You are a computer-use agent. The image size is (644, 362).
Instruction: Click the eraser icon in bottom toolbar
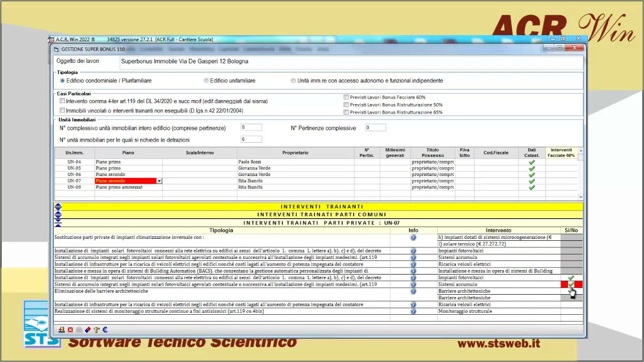88,330
